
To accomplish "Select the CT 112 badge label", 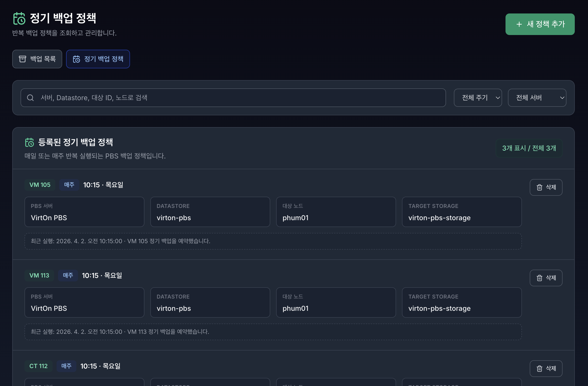I will [x=38, y=366].
